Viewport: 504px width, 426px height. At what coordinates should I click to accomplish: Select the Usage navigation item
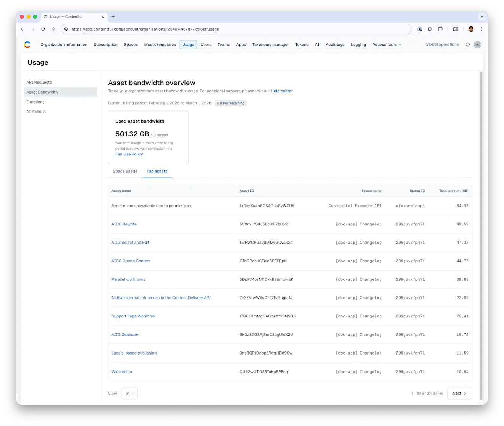click(188, 45)
